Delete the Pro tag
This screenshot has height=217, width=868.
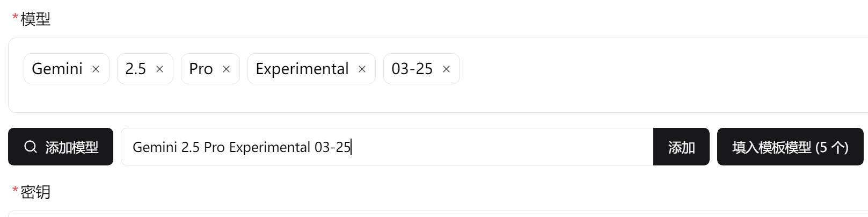point(226,69)
